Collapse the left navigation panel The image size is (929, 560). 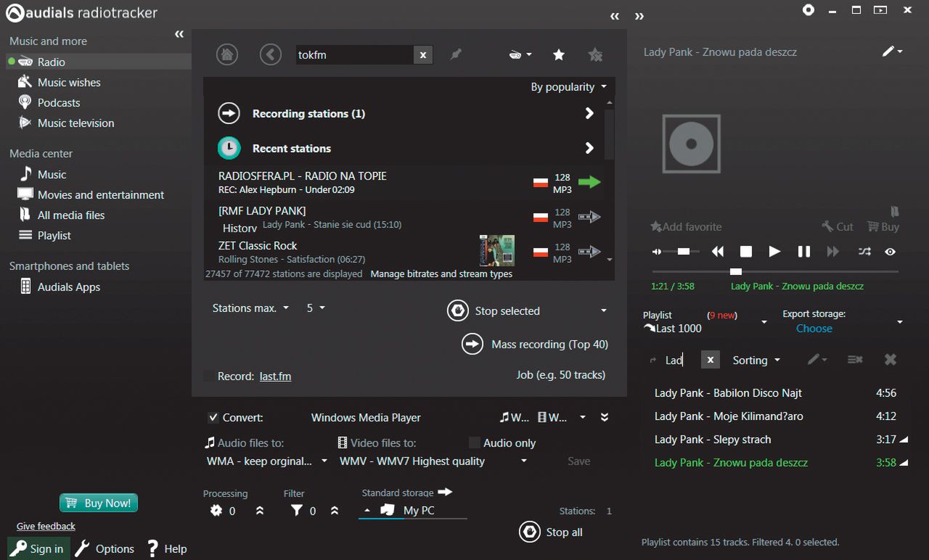[x=179, y=34]
